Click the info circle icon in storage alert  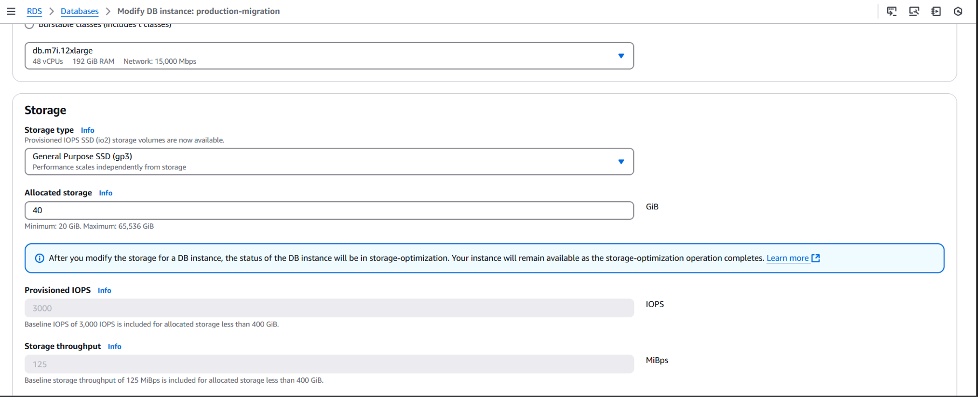click(x=39, y=259)
